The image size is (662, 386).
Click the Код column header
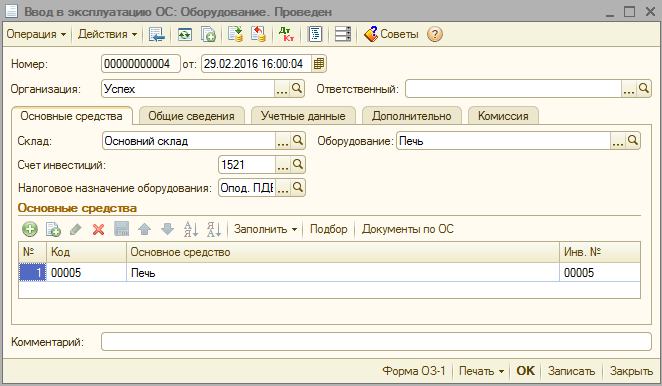pos(86,252)
